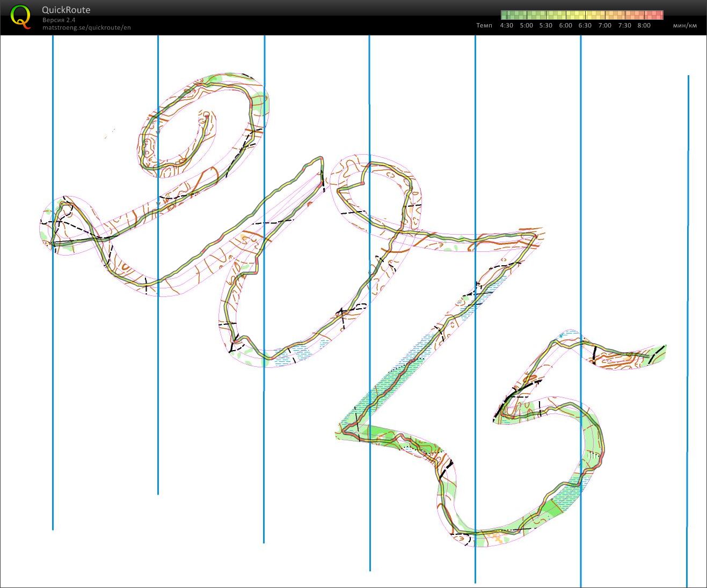Click the QuickRoute Q logo icon
This screenshot has height=588, width=707.
(x=20, y=17)
